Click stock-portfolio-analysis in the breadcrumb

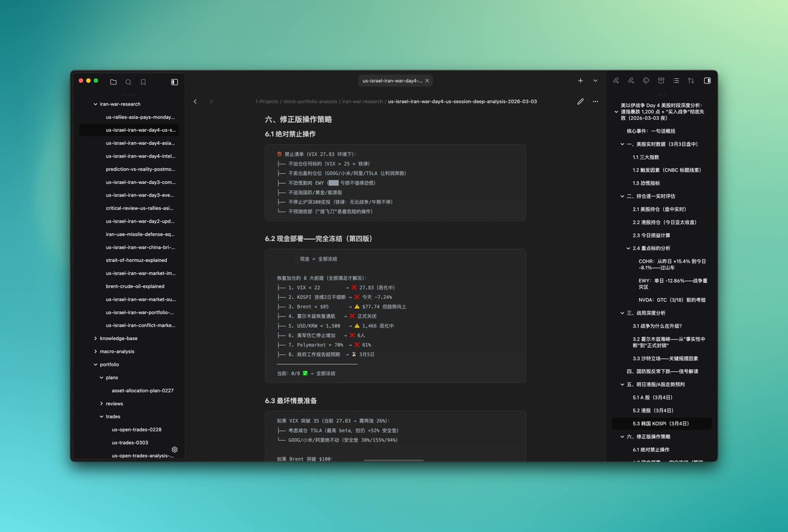pos(311,102)
